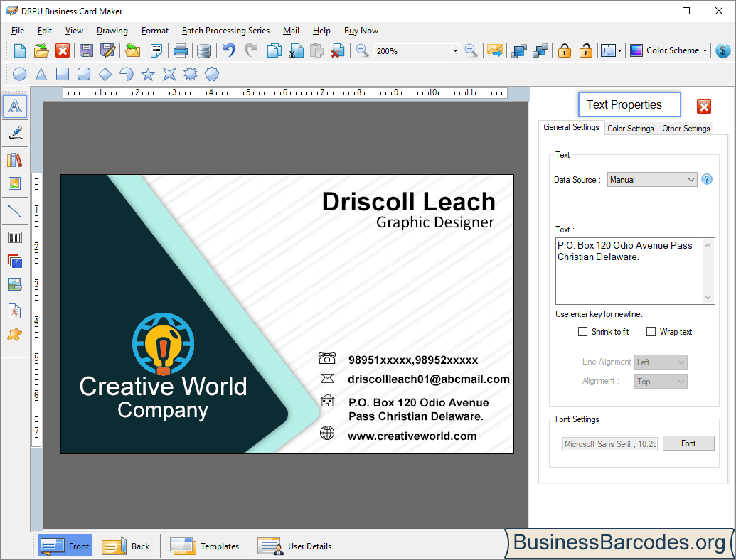Open the Line Alignment Left dropdown

click(x=661, y=362)
